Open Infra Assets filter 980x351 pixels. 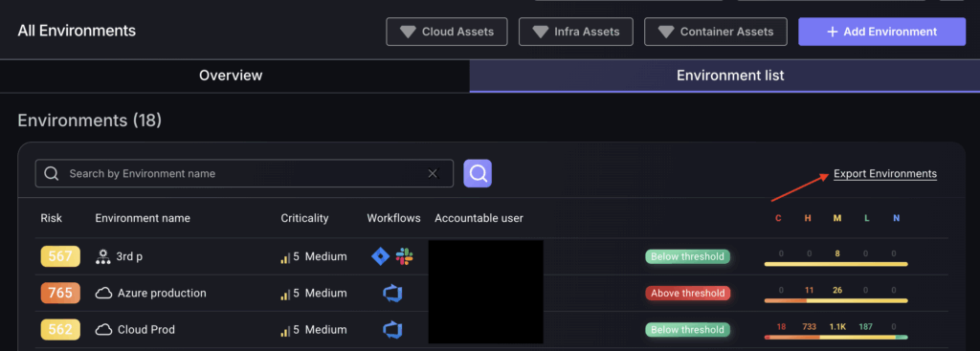pos(575,32)
